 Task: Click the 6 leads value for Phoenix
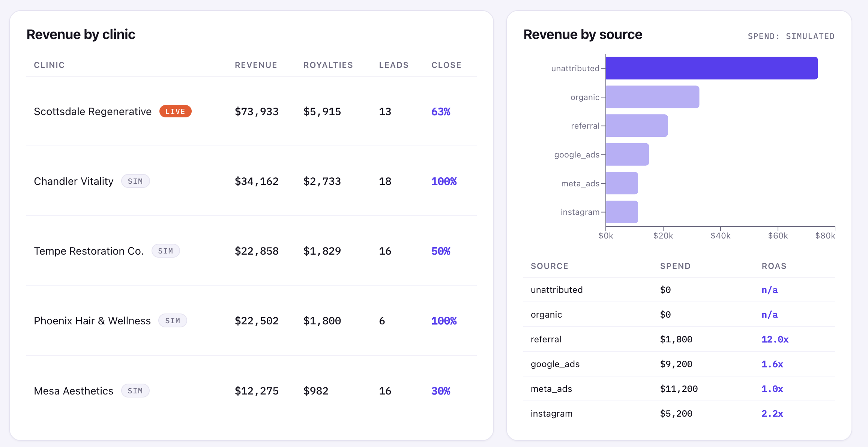(382, 321)
